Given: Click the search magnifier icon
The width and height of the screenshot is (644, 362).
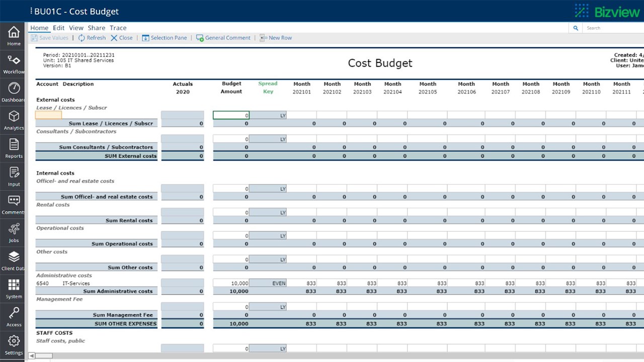Looking at the screenshot, I should tap(576, 28).
